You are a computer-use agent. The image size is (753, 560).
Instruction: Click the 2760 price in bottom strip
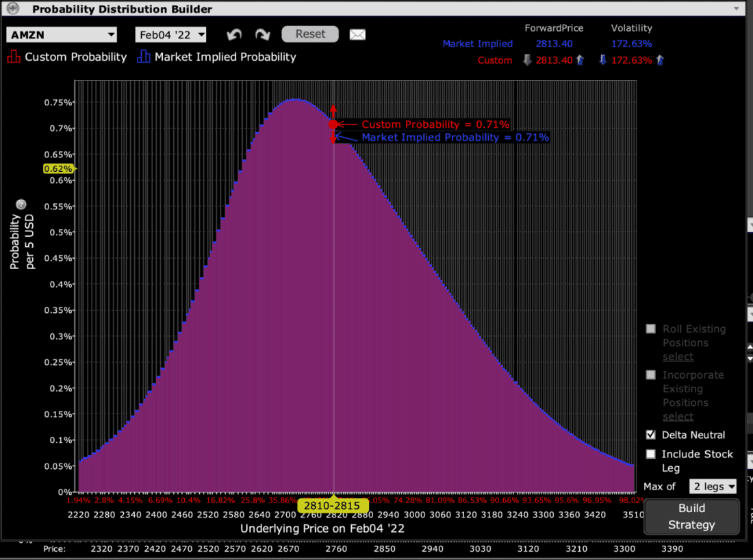[336, 548]
